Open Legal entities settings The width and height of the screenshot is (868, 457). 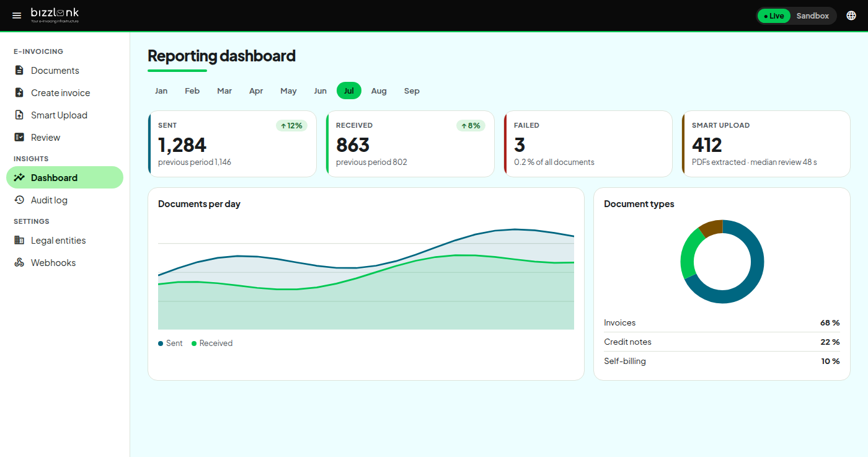tap(65, 240)
